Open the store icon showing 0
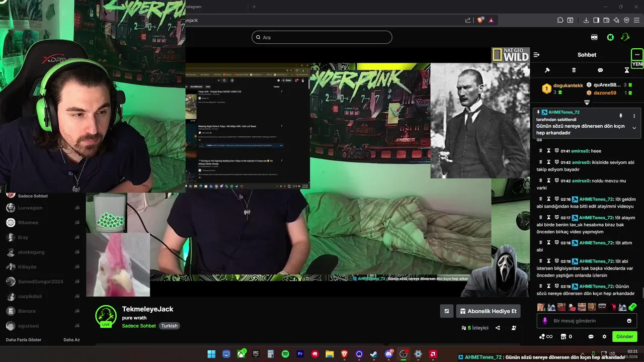 tap(567, 336)
